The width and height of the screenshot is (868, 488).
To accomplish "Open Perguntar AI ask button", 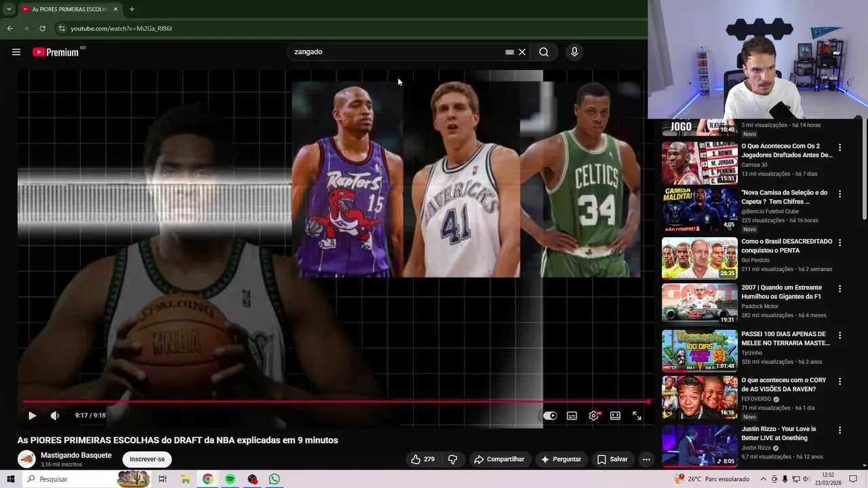I will pos(561,459).
